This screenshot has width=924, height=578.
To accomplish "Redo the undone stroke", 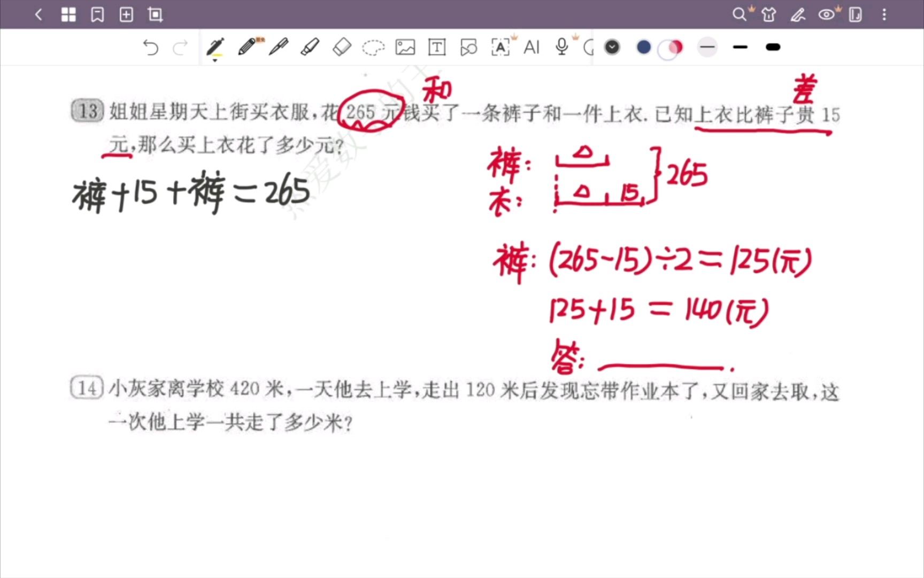I will point(180,48).
